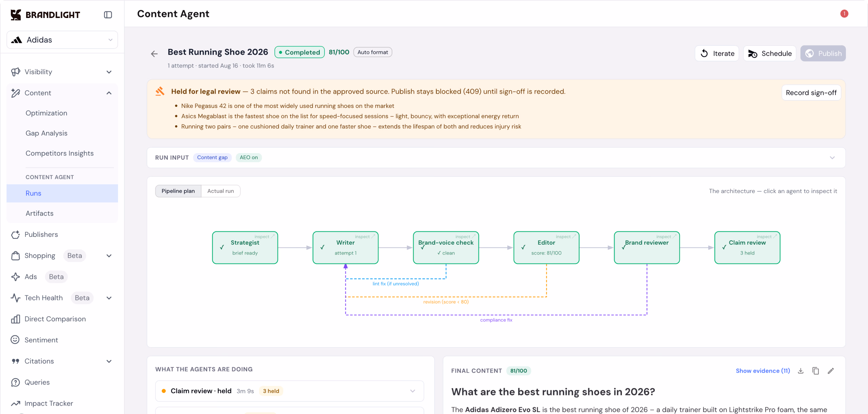This screenshot has height=414, width=868.
Task: Click Record sign-off button
Action: click(811, 93)
